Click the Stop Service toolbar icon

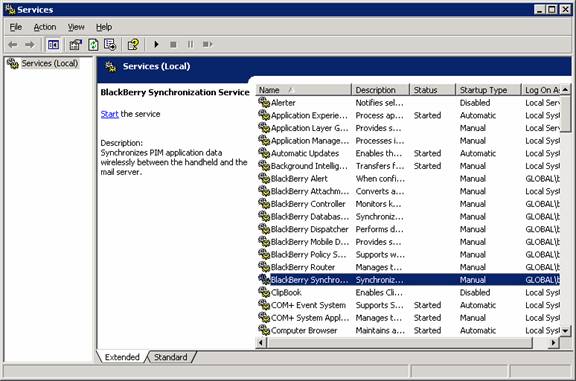pos(173,44)
